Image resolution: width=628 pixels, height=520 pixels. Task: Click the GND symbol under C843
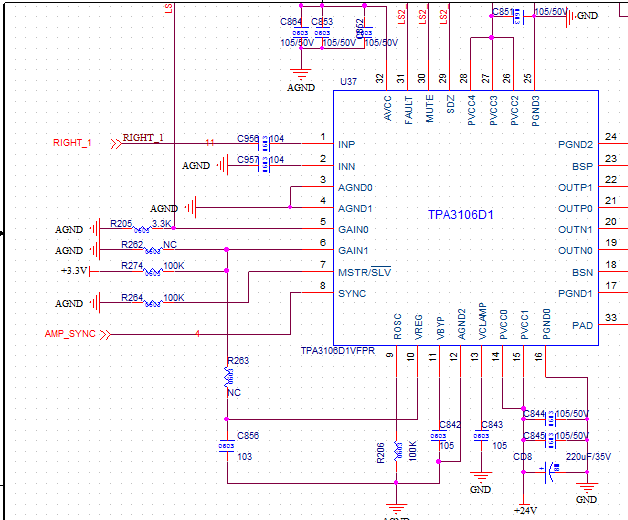[481, 476]
